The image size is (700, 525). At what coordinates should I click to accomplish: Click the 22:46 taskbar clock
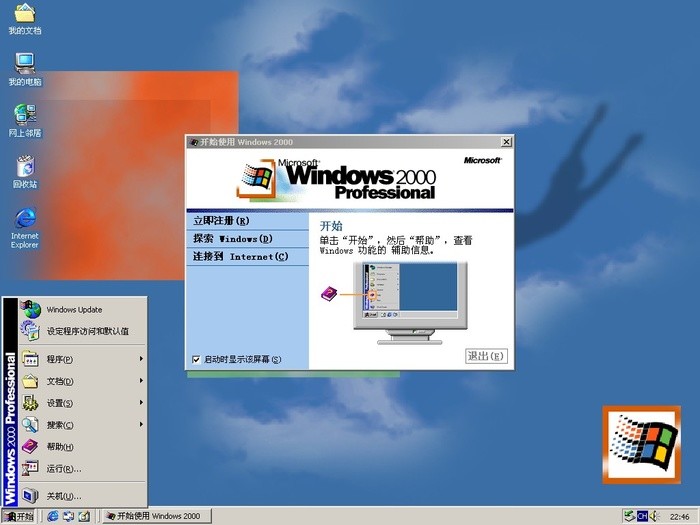[x=679, y=517]
